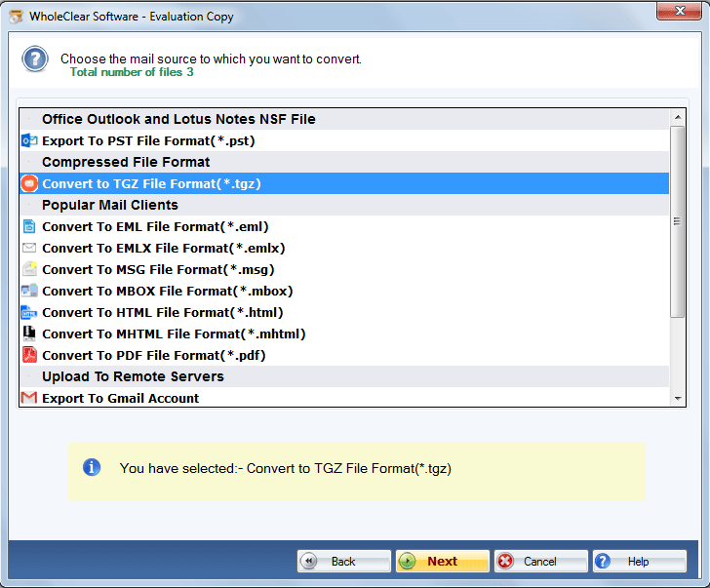Select Convert To HTML File Format(*.html)
This screenshot has height=588, width=710.
[x=344, y=312]
